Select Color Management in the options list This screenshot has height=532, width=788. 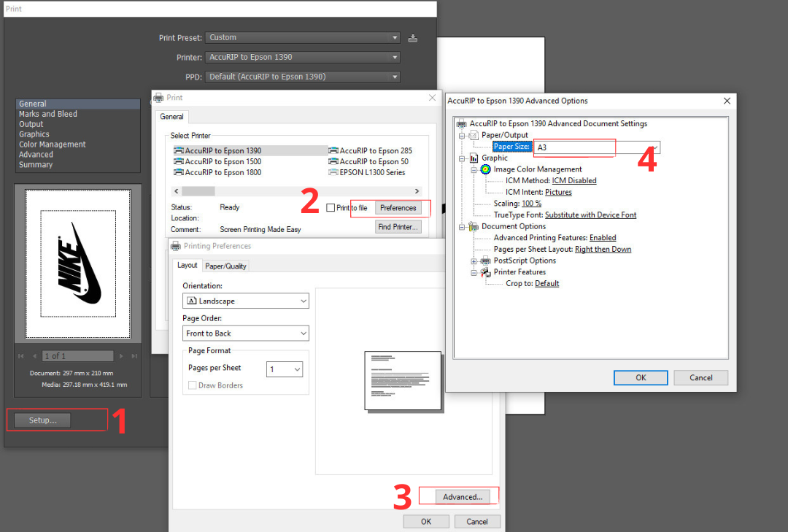tap(53, 144)
